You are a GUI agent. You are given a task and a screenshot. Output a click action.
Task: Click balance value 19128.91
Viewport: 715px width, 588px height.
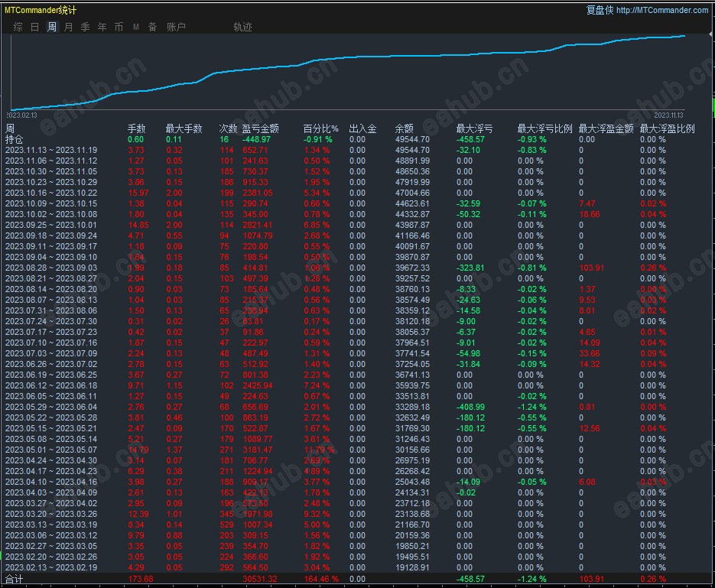click(412, 567)
